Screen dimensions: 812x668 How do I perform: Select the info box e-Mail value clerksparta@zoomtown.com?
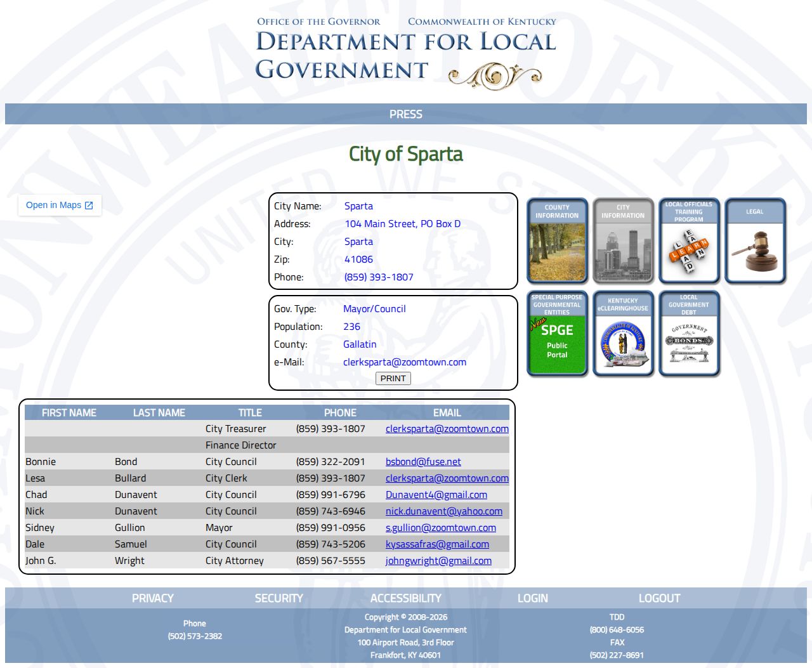point(405,362)
